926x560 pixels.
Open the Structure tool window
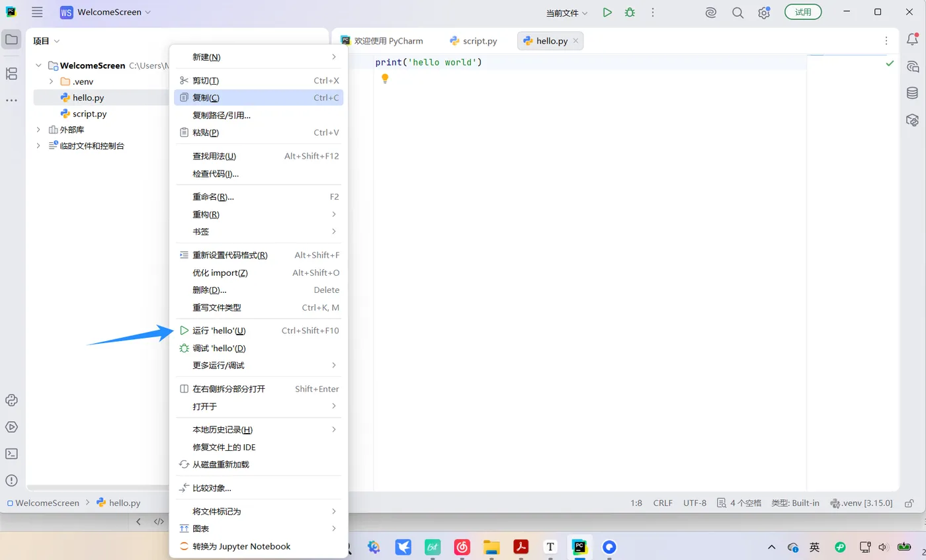pyautogui.click(x=11, y=73)
